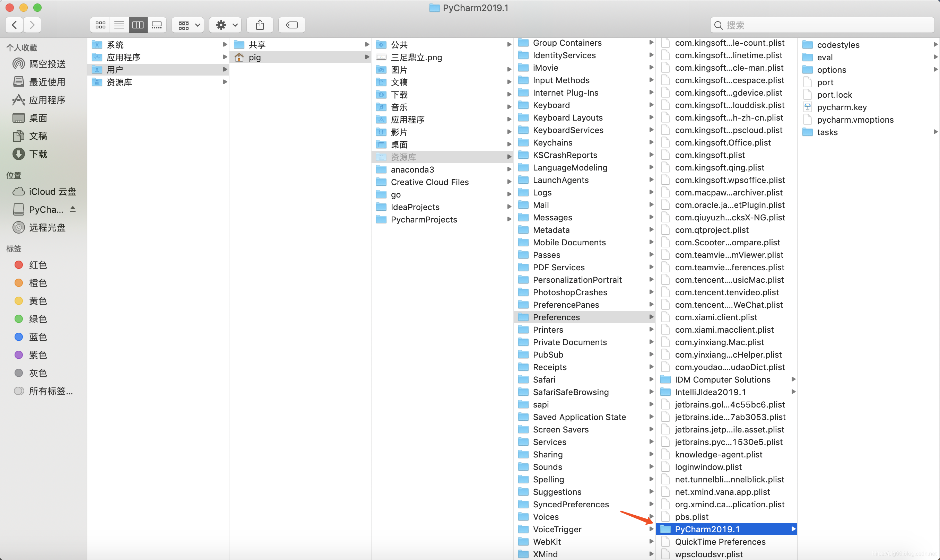The image size is (940, 560).
Task: Click PyCharmProjects folder in left panel
Action: pyautogui.click(x=424, y=219)
